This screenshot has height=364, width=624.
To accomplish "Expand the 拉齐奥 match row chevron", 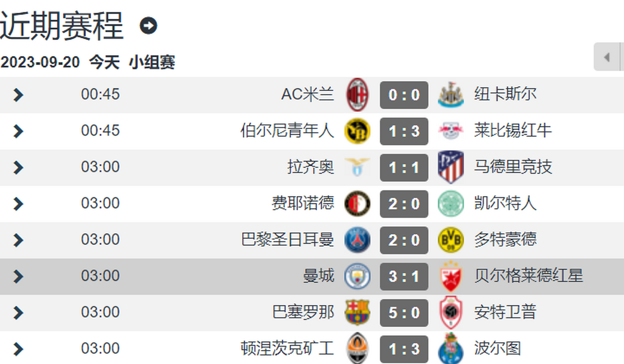I will click(18, 167).
